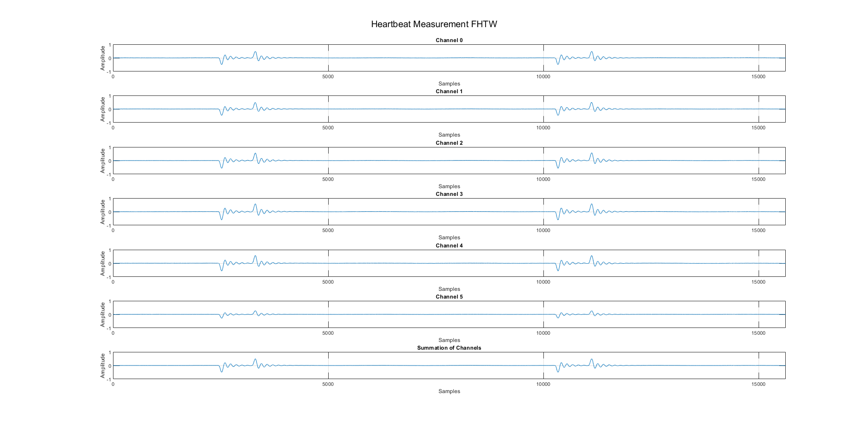Click the 5000 tick label on Channel 4 axis
This screenshot has height=432, width=868.
coord(328,282)
